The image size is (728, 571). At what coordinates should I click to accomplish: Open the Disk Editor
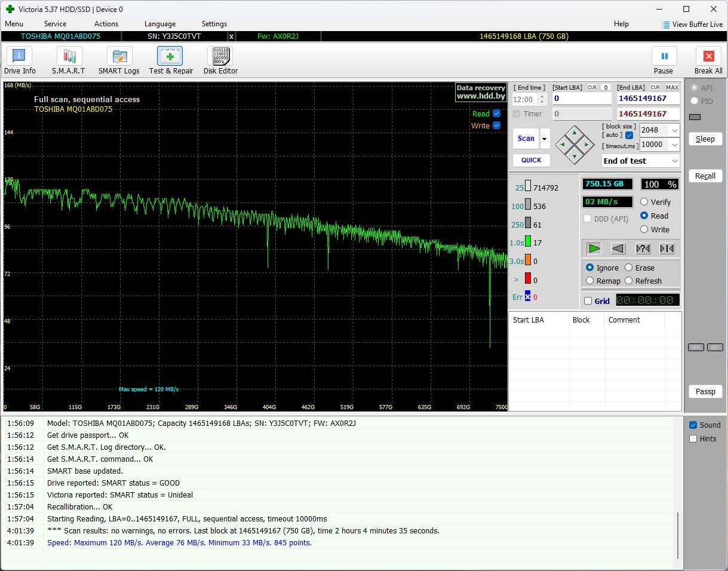pyautogui.click(x=220, y=61)
